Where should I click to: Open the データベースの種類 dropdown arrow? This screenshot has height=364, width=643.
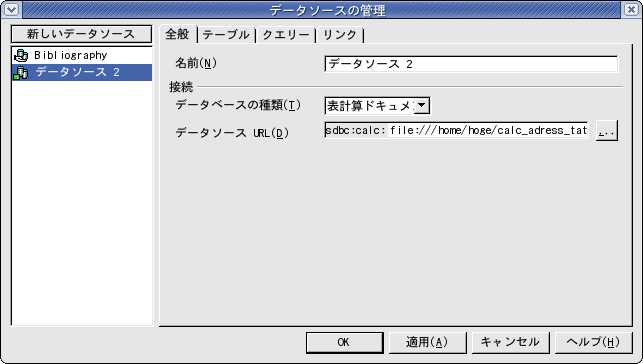click(x=421, y=106)
